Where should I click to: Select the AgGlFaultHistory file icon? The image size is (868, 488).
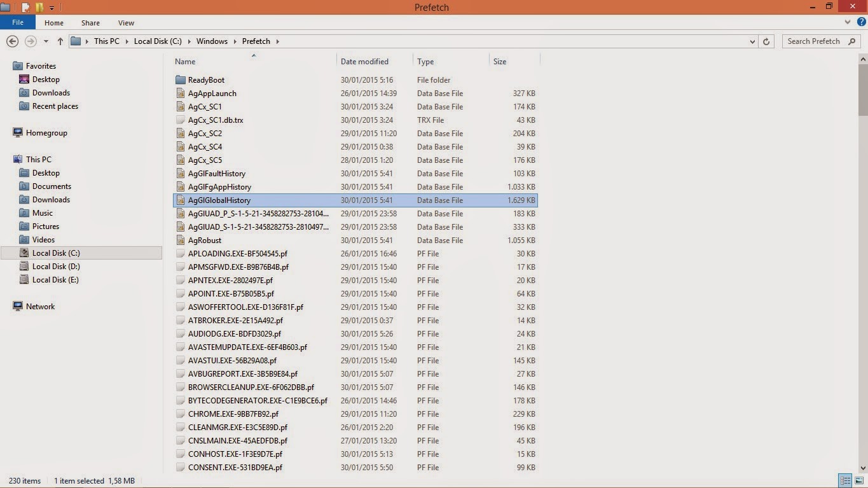[x=181, y=174]
